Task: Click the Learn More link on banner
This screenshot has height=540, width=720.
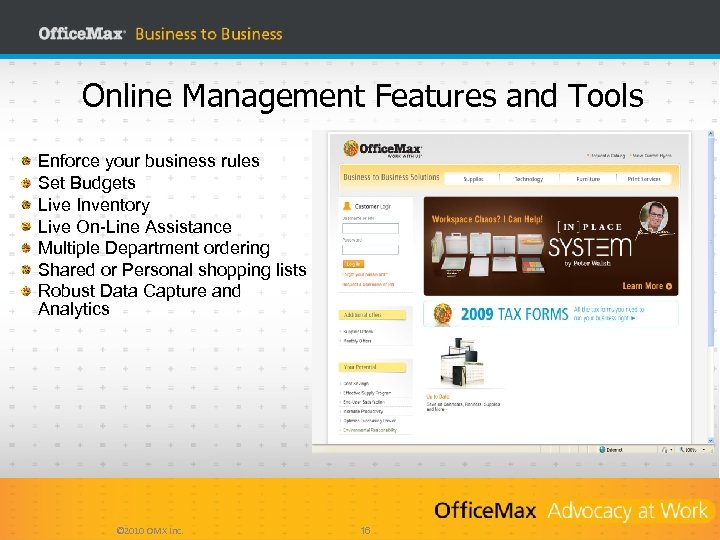Action: [x=647, y=286]
